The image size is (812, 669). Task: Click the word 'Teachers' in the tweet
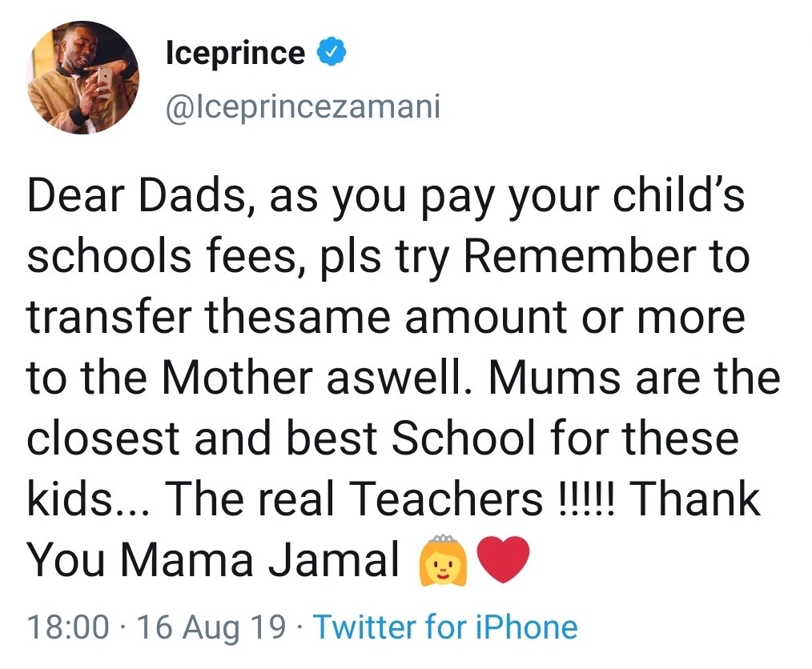pyautogui.click(x=446, y=499)
